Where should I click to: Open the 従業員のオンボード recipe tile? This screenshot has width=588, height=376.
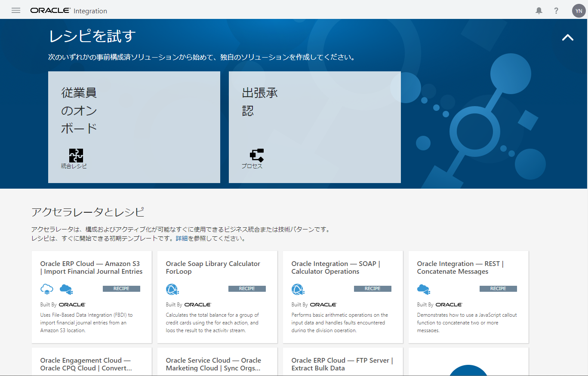[134, 127]
